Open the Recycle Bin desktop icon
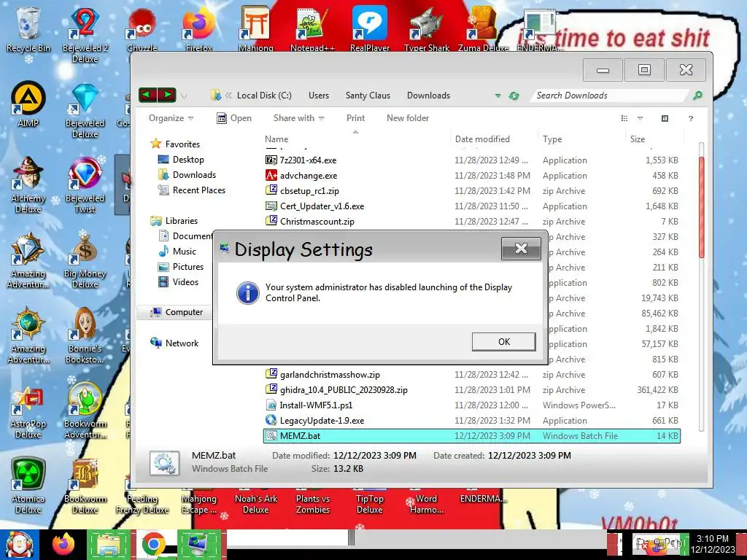This screenshot has height=560, width=747. tap(28, 29)
